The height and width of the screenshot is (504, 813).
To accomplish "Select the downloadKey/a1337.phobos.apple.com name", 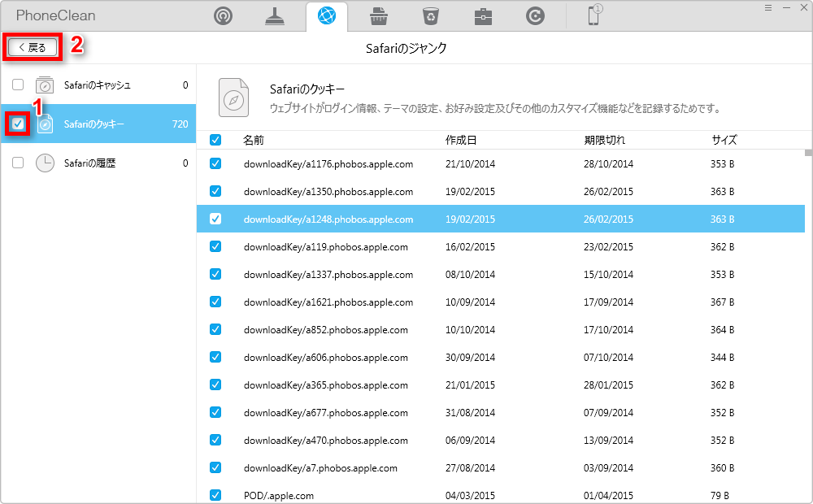I will coord(328,274).
